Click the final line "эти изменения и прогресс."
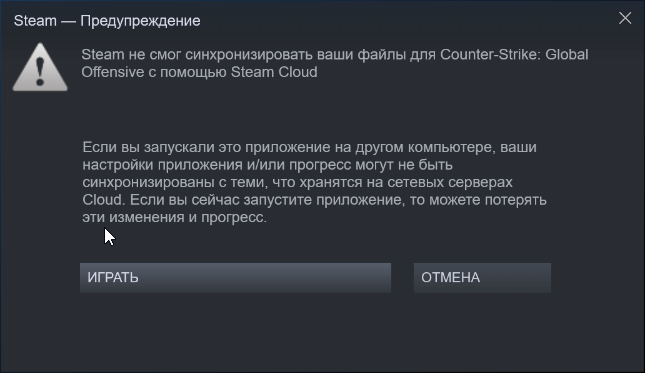 coord(174,217)
